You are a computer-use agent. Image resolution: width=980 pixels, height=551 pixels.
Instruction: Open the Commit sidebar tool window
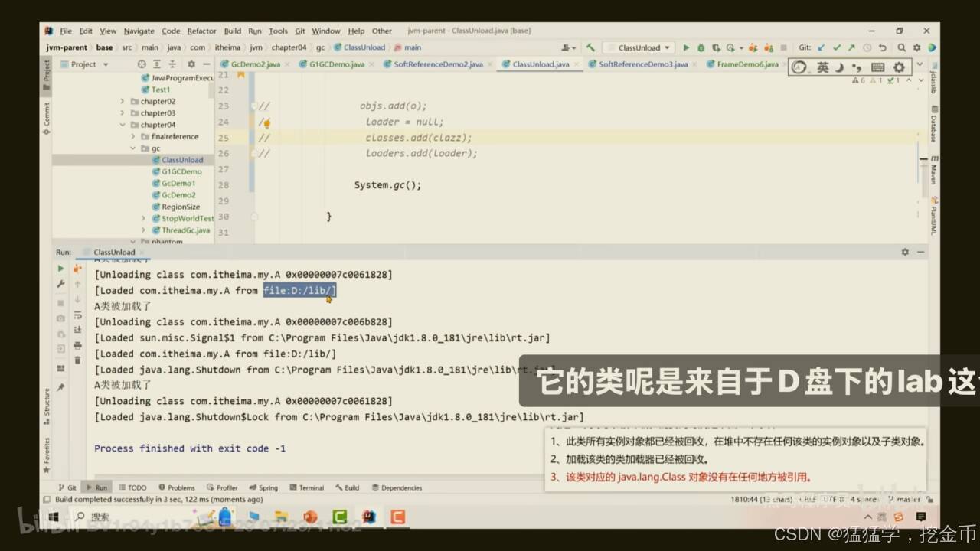point(46,119)
